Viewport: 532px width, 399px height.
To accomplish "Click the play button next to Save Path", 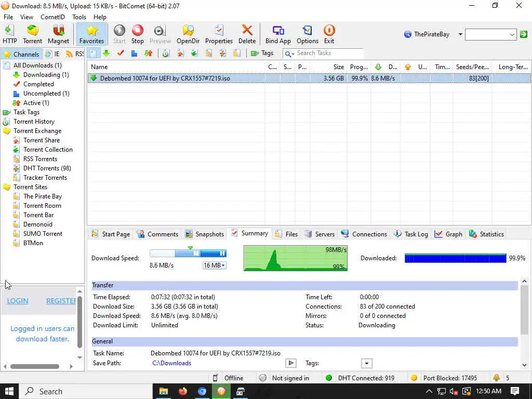I will tap(291, 363).
